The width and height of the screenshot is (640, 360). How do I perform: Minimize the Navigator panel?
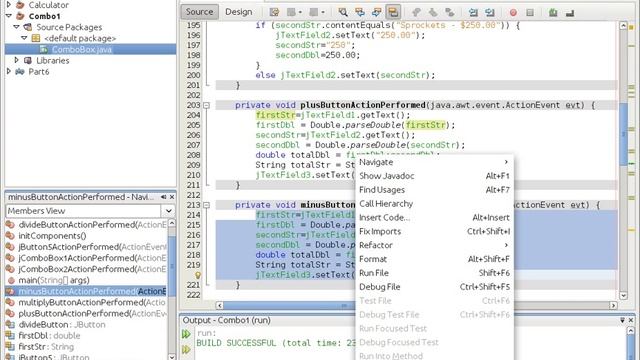coord(163,197)
